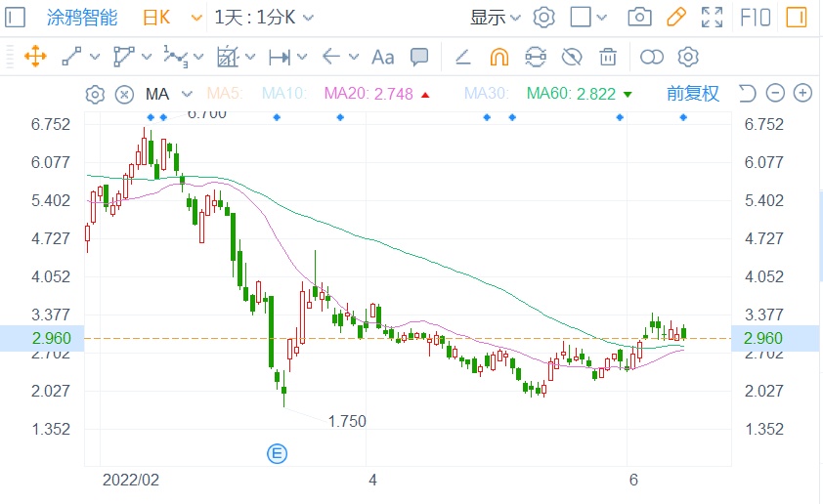The height and width of the screenshot is (504, 823).
Task: Delete drawings with the trash icon
Action: [608, 57]
